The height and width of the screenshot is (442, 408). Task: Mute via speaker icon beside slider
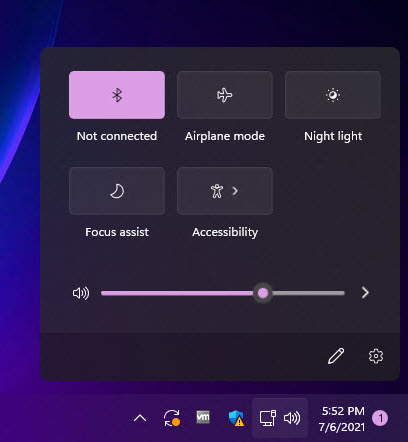click(81, 293)
